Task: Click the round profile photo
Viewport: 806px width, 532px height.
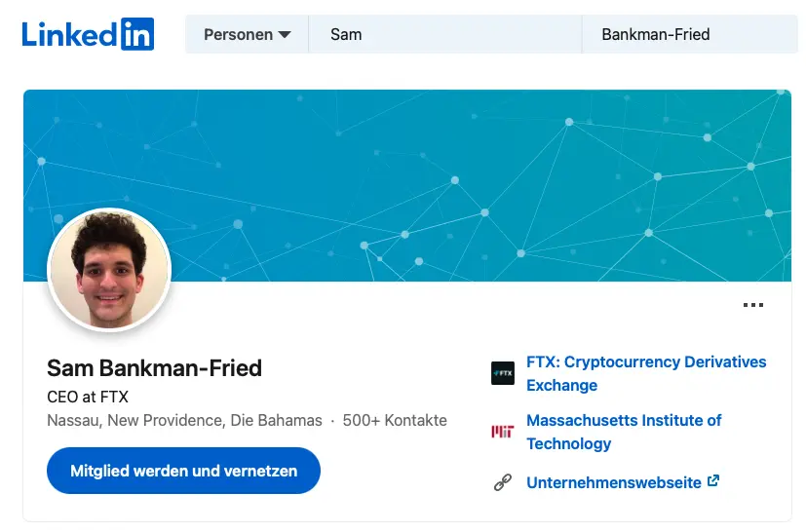Action: (109, 270)
